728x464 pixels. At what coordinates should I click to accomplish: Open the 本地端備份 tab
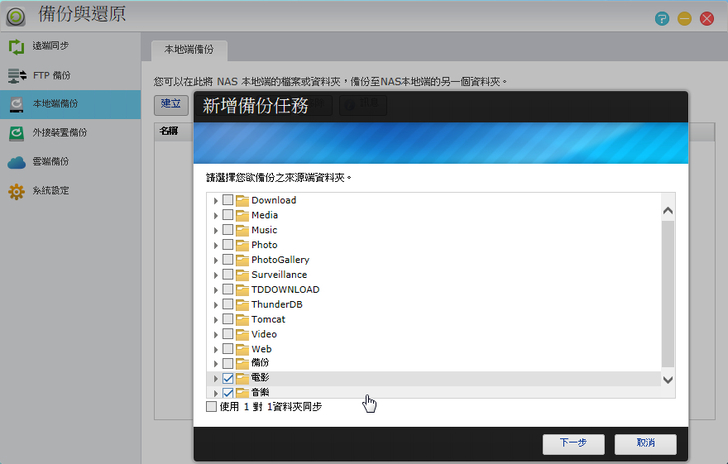pos(189,50)
